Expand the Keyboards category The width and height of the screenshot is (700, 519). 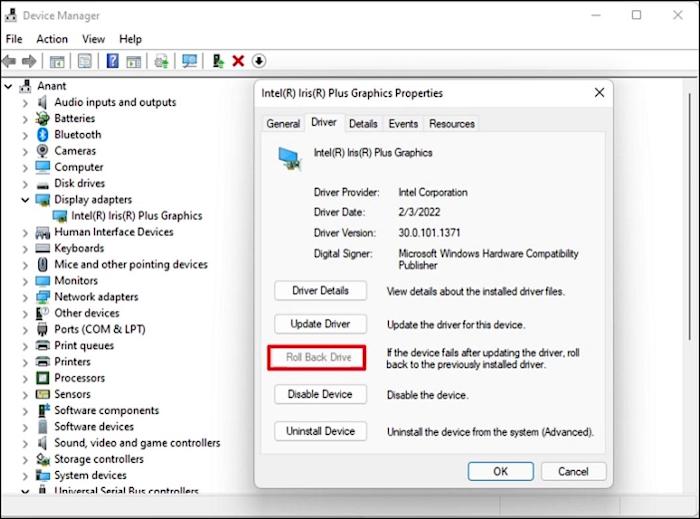[26, 248]
